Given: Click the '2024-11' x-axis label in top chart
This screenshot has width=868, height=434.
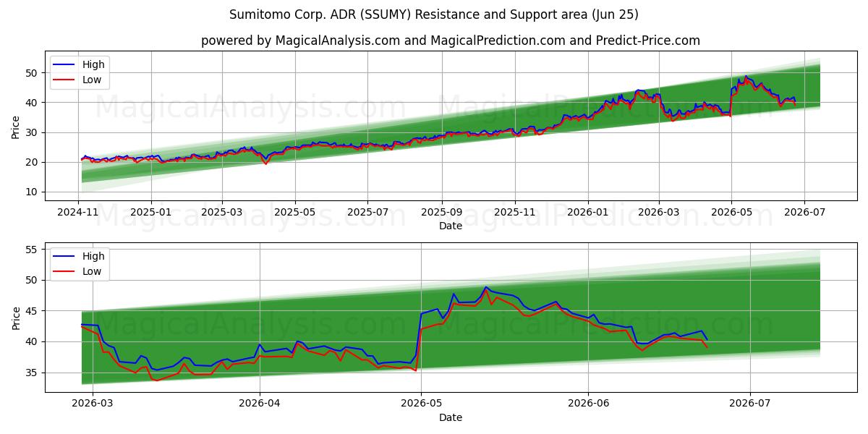Looking at the screenshot, I should tap(78, 214).
